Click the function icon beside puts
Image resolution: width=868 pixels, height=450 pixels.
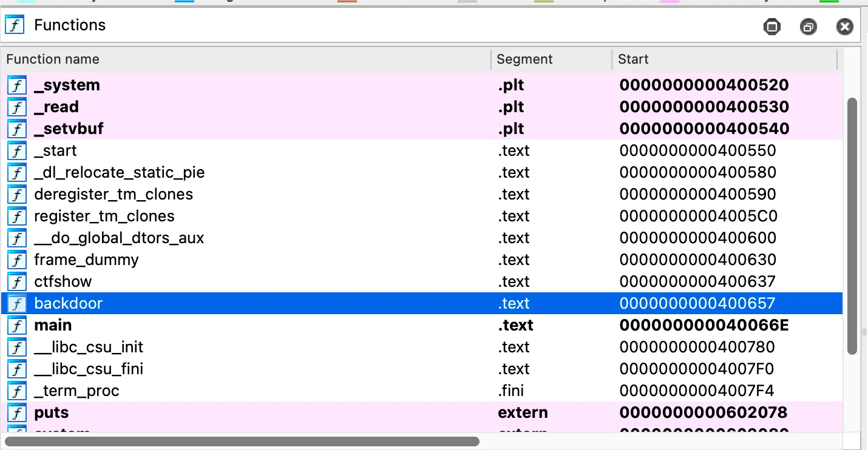coord(17,413)
